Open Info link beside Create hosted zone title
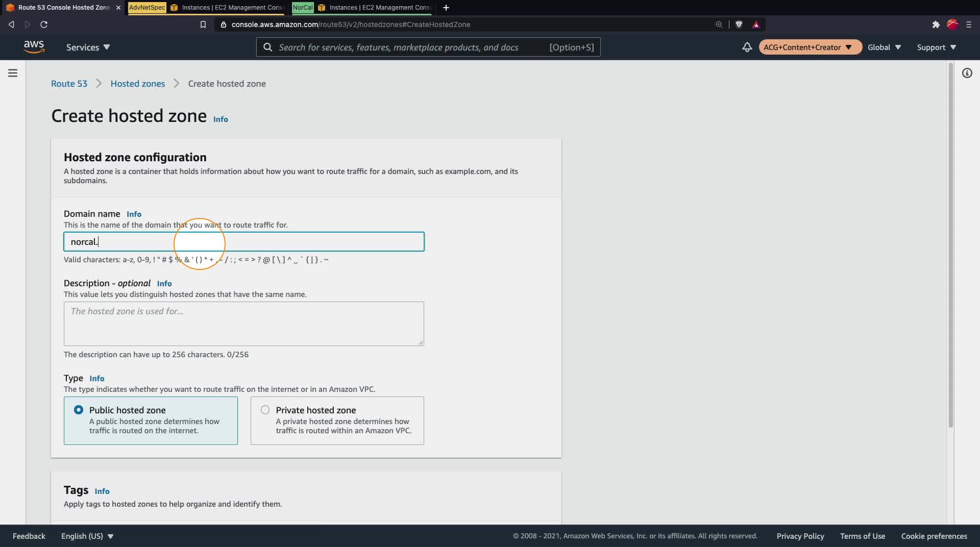 [x=220, y=119]
